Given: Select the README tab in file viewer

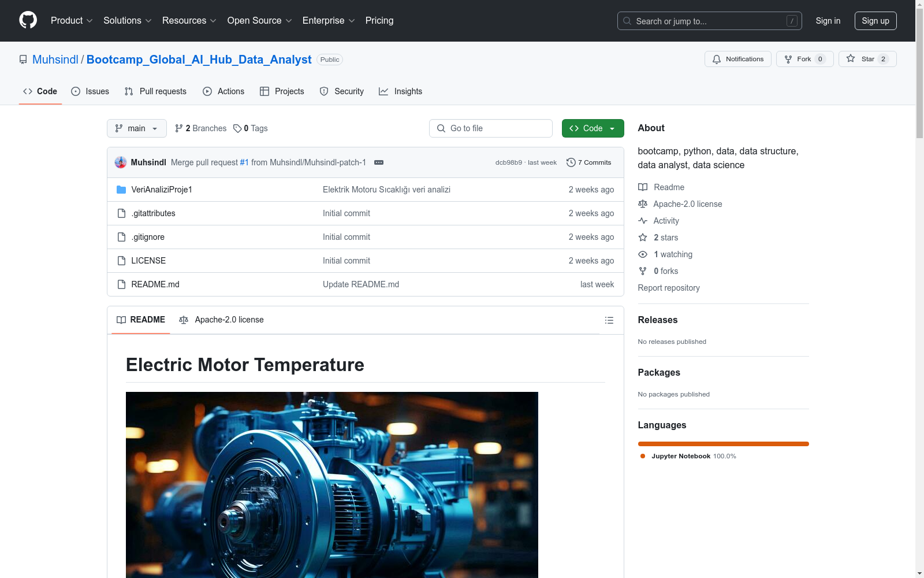Looking at the screenshot, I should 141,320.
